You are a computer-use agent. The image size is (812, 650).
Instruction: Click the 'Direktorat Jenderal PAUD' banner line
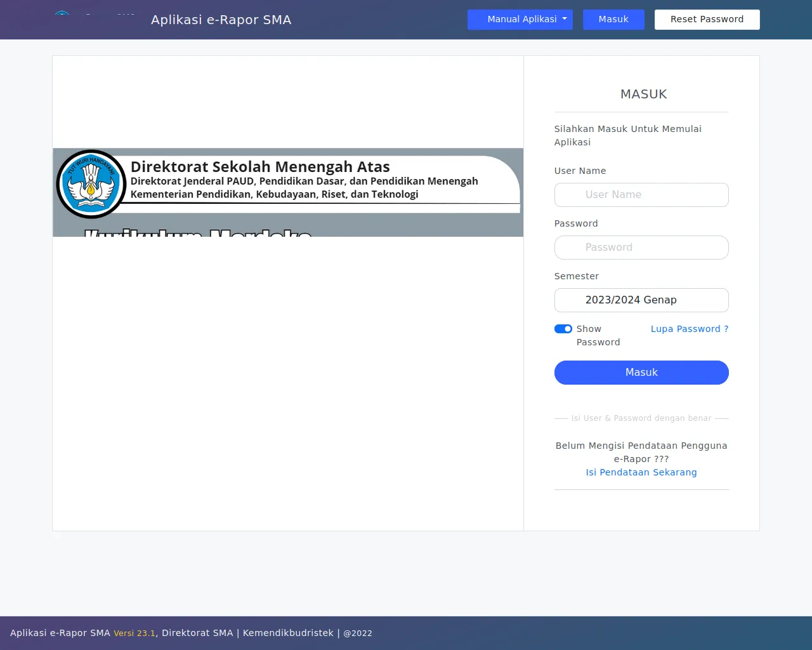pyautogui.click(x=304, y=181)
